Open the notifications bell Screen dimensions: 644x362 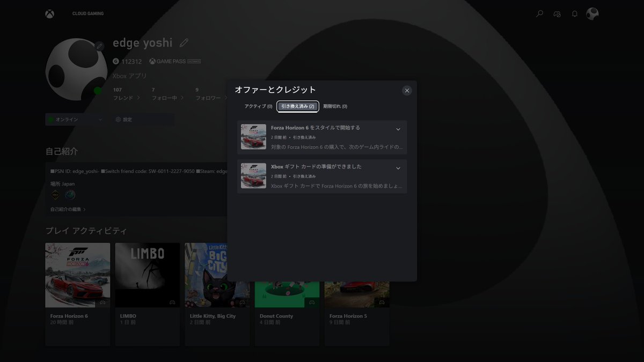click(x=575, y=14)
